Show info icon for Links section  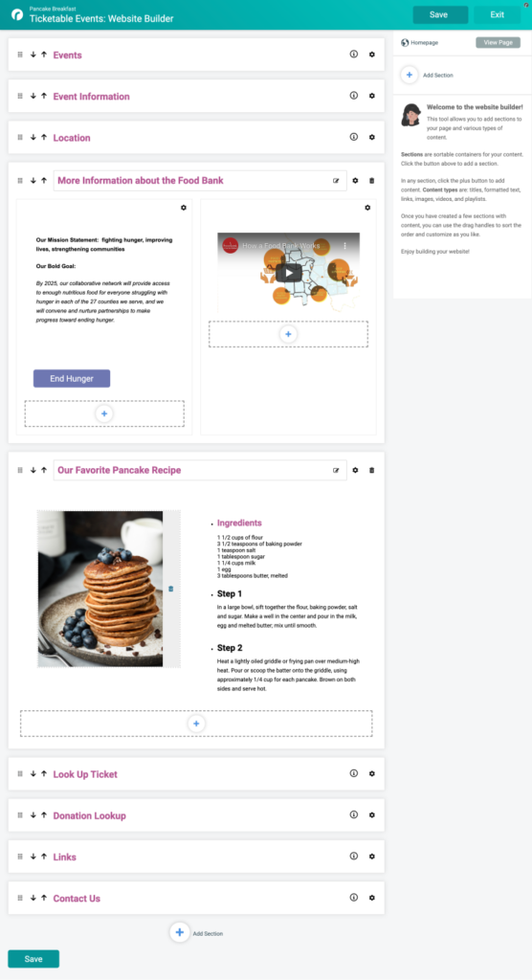pos(354,857)
